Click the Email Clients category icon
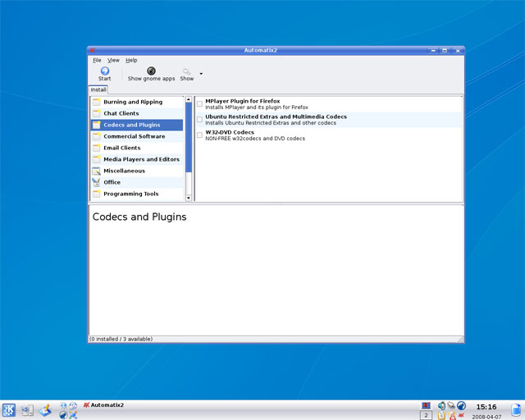 [97, 148]
